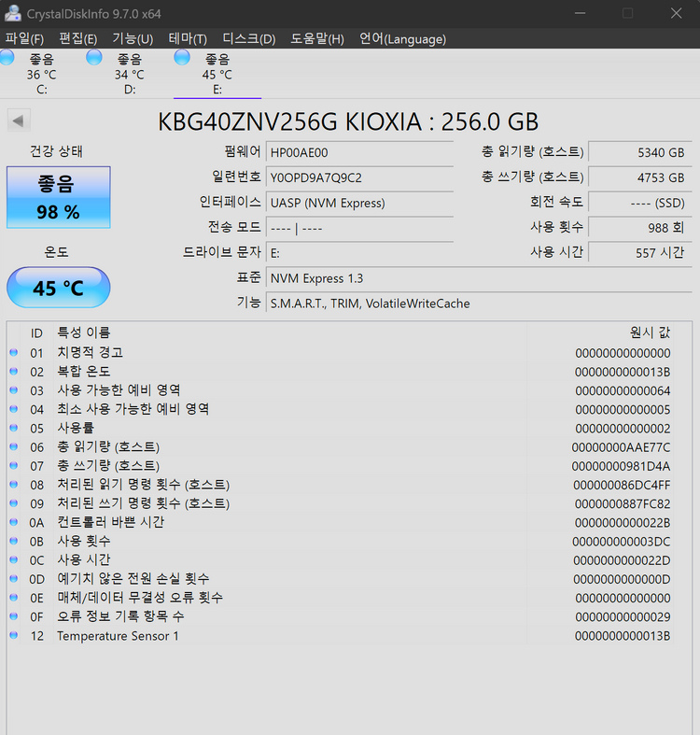The width and height of the screenshot is (700, 735).
Task: Click raw value 0000000981D4A
Action: [621, 466]
